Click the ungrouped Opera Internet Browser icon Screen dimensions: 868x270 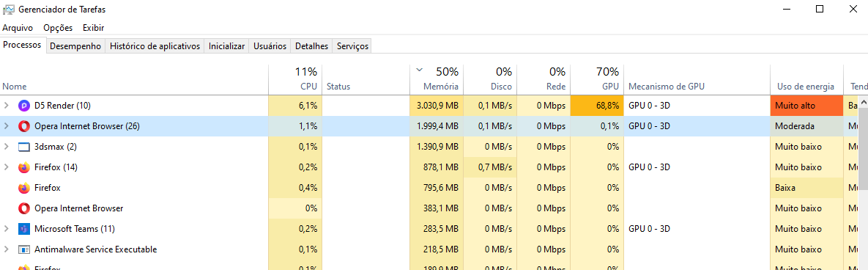[x=23, y=208]
